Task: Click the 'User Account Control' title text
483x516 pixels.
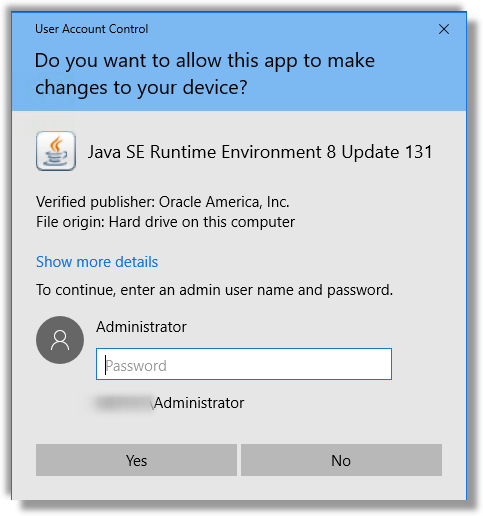Action: coord(92,29)
